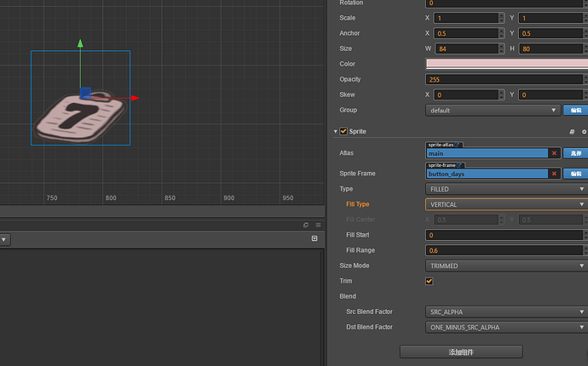This screenshot has width=588, height=366.
Task: Click the Scale Y input field
Action: tap(551, 18)
